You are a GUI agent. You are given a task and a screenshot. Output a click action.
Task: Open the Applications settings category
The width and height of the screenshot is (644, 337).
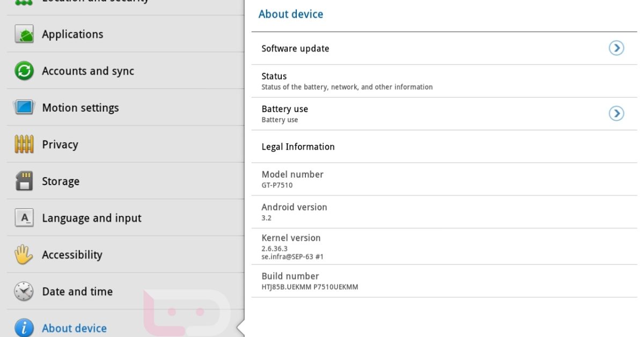72,34
